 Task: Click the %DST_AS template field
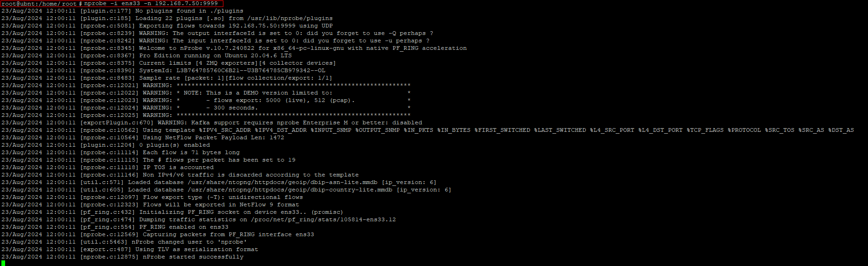pyautogui.click(x=841, y=130)
